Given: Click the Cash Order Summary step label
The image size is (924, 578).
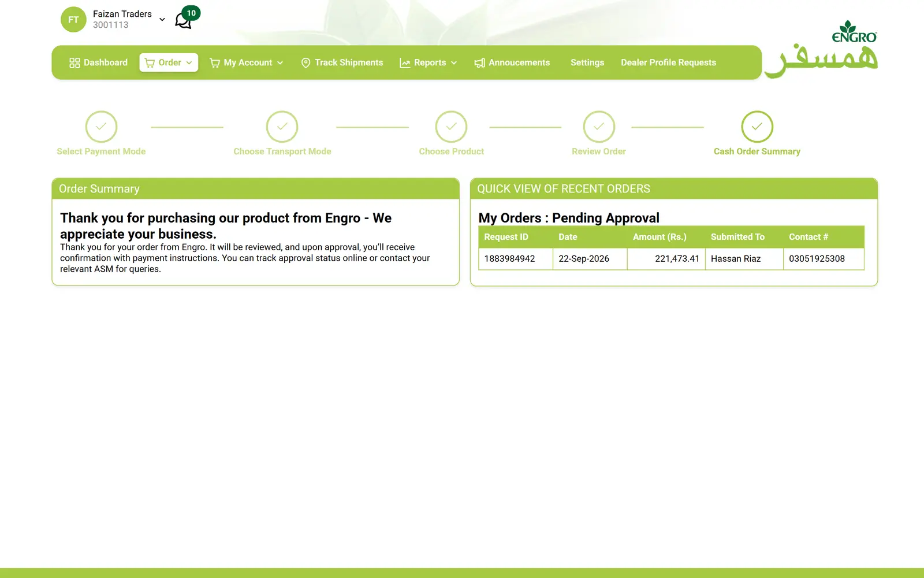Looking at the screenshot, I should [x=757, y=151].
